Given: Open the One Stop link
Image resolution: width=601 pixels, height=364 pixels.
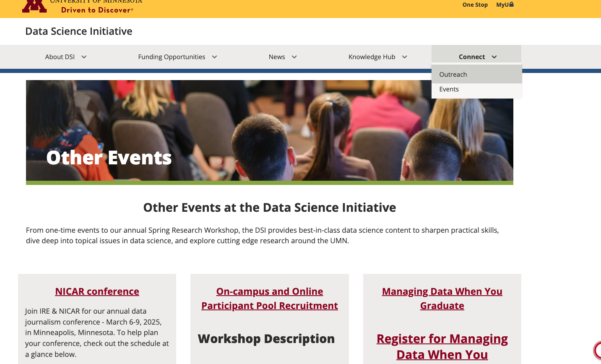Looking at the screenshot, I should click(475, 5).
